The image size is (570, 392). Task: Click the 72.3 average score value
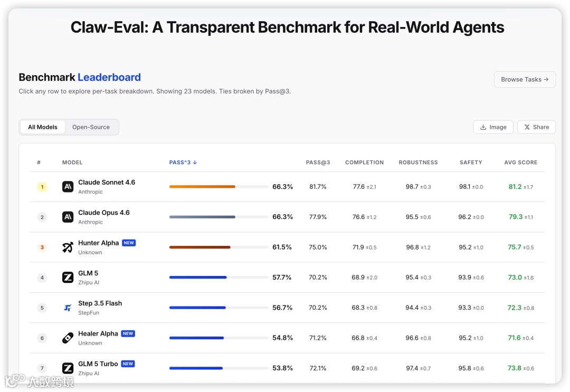pos(515,308)
